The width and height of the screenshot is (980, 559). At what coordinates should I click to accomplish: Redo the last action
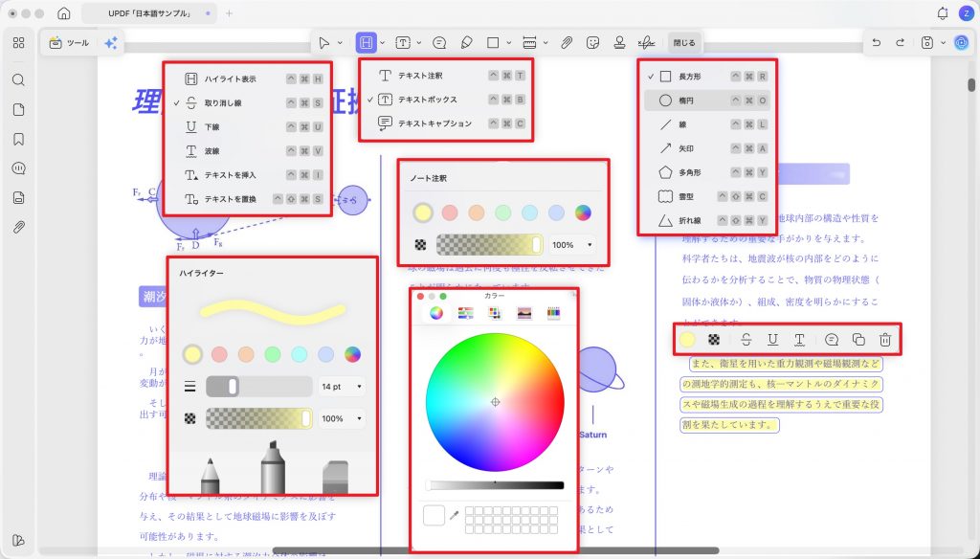coord(900,42)
